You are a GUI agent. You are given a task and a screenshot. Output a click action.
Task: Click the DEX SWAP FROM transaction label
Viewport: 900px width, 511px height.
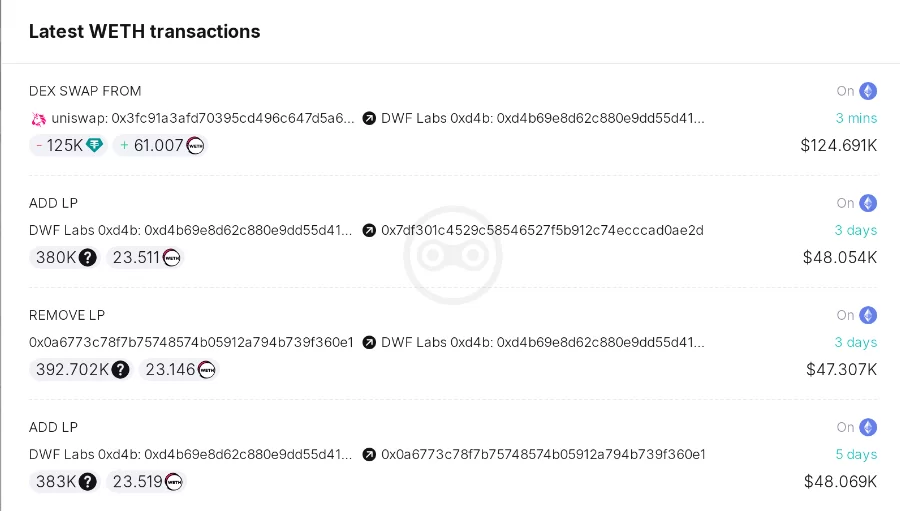click(85, 91)
